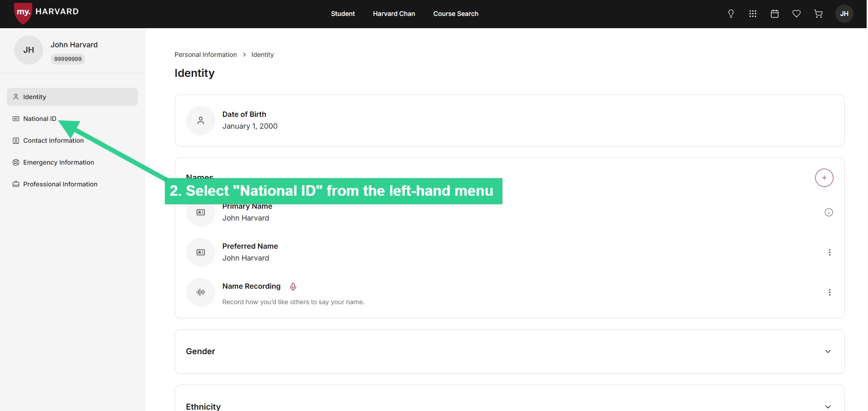
Task: Click the my.Harvard shield logo
Action: pos(23,13)
